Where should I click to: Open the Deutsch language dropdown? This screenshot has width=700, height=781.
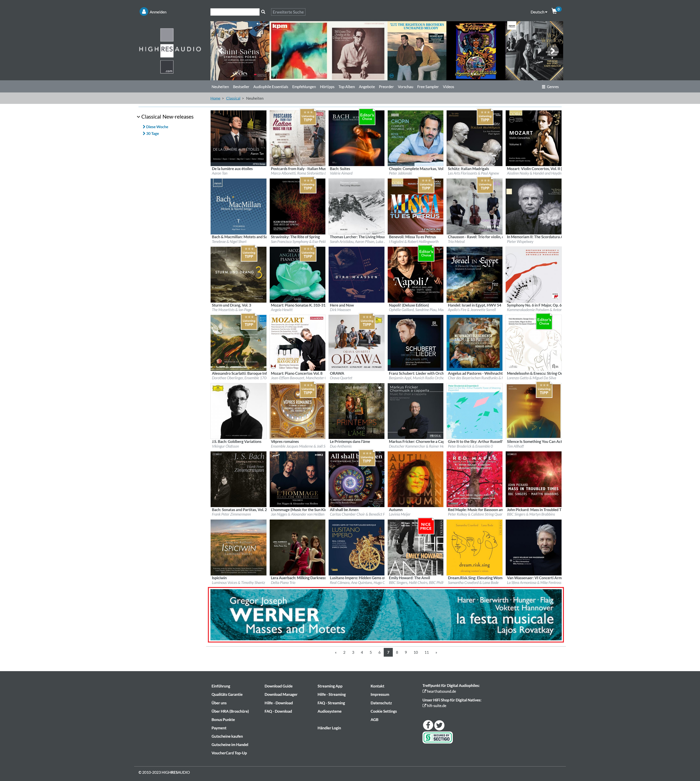[539, 12]
